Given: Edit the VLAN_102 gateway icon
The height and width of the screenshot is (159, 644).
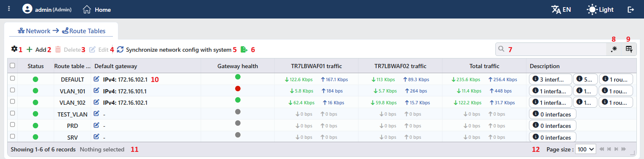Looking at the screenshot, I should coord(97,102).
